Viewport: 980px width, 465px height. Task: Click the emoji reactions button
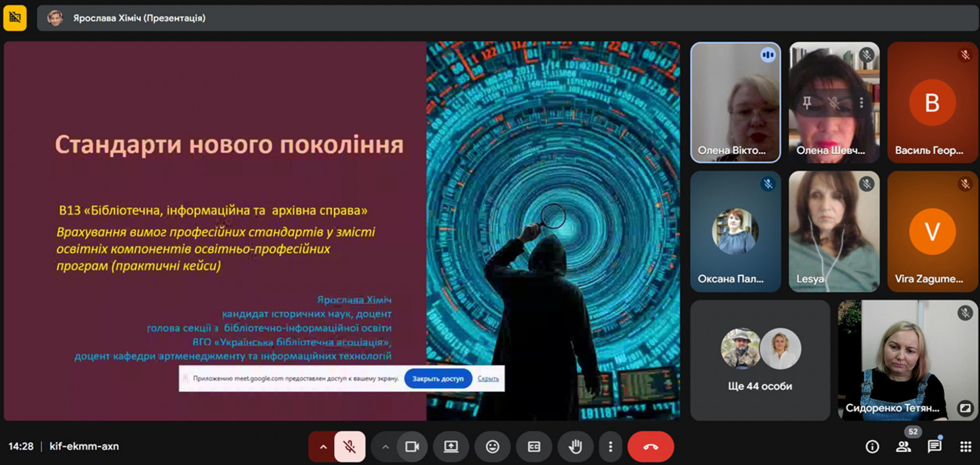point(492,446)
